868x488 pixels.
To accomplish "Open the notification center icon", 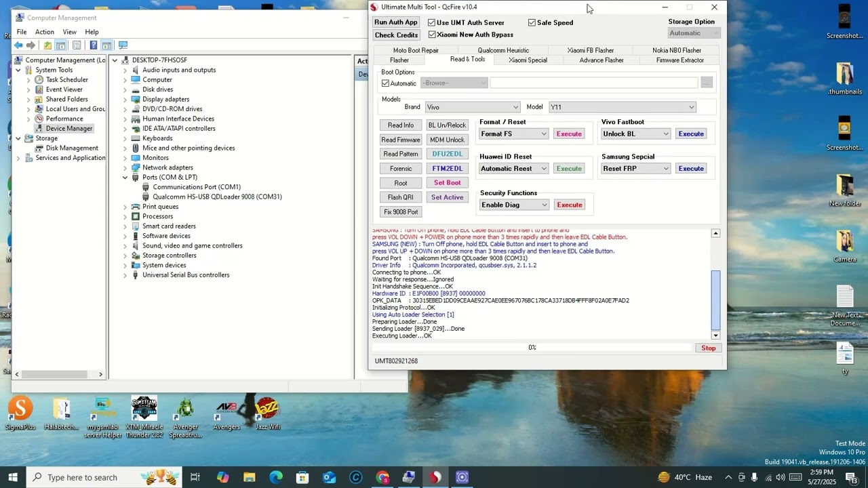I will click(852, 477).
